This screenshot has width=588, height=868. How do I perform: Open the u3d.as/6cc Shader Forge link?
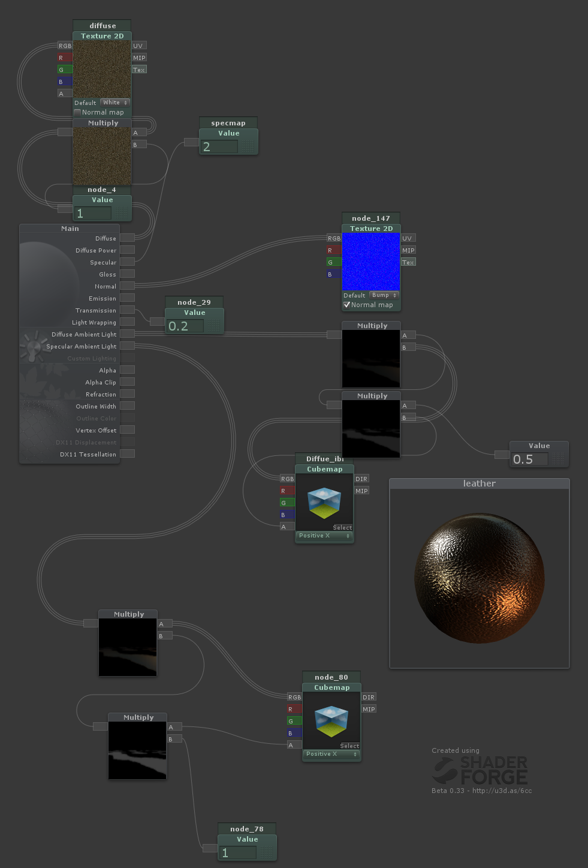503,791
